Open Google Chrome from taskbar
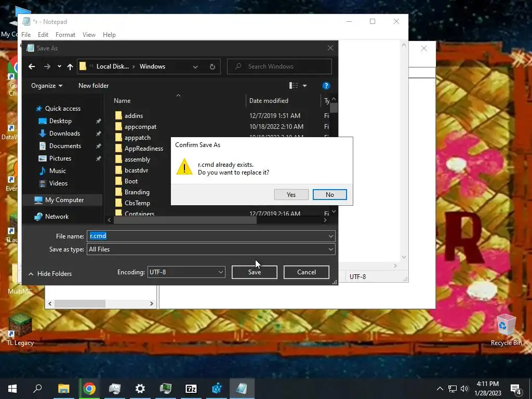The image size is (532, 399). click(89, 389)
